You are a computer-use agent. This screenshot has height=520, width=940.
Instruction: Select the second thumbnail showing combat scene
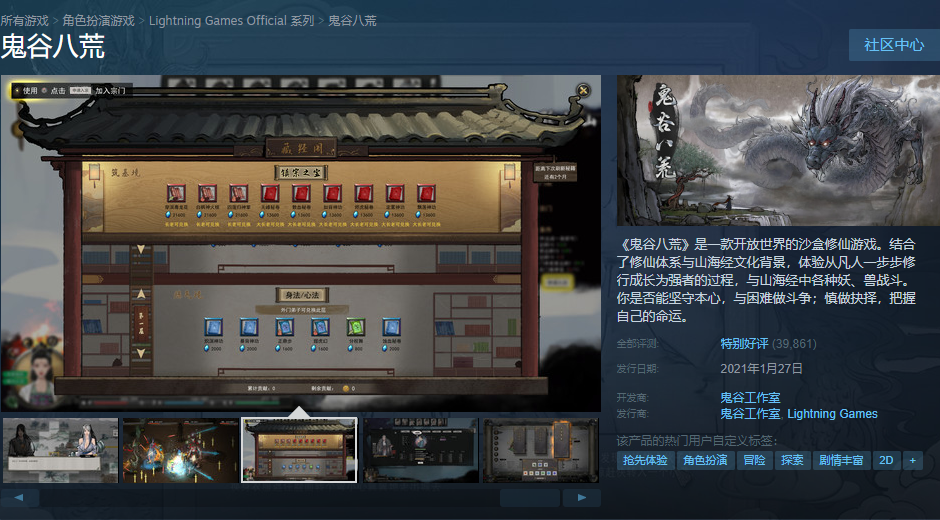point(180,450)
